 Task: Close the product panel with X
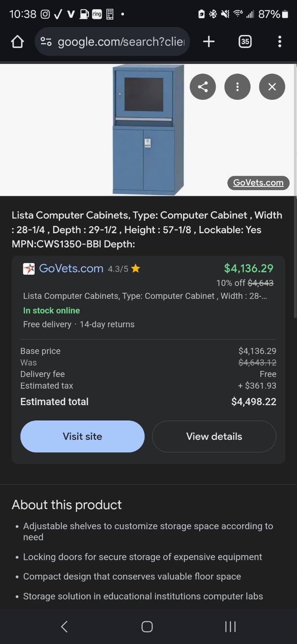[272, 87]
